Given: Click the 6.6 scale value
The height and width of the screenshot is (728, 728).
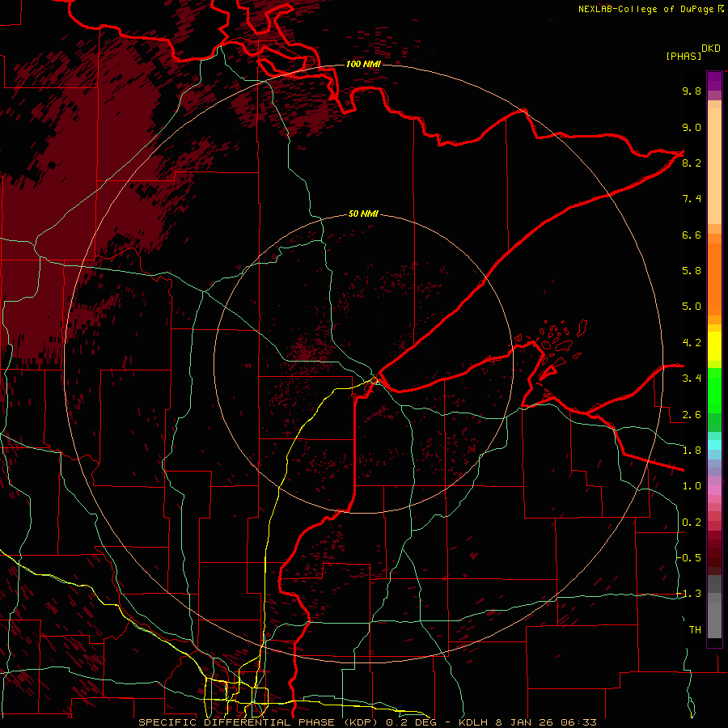Looking at the screenshot, I should pos(692,235).
